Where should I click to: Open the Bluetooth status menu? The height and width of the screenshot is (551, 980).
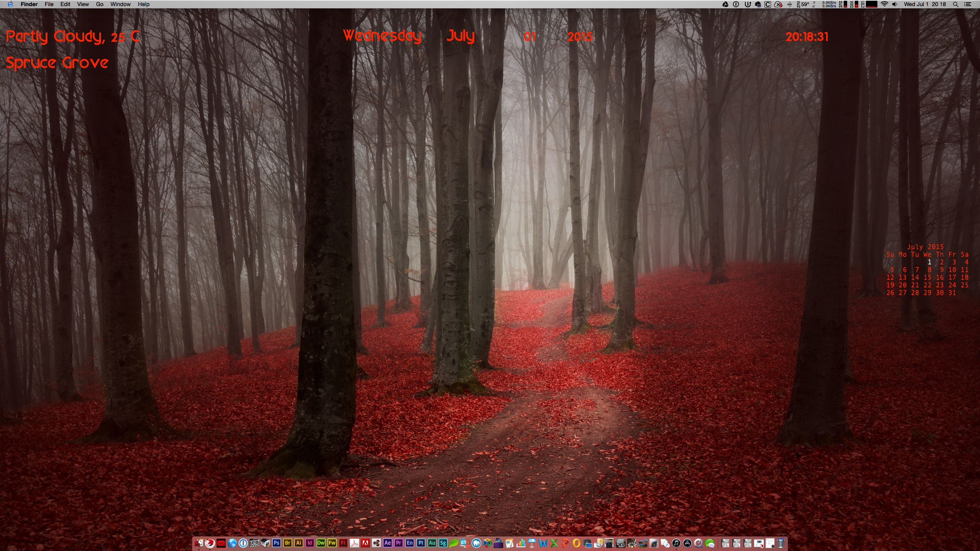tap(789, 4)
